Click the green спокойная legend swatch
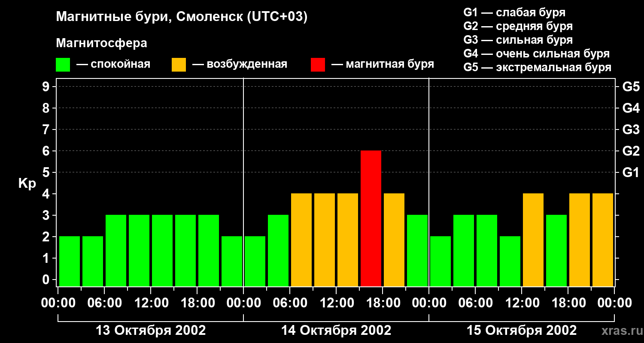This screenshot has height=343, width=644. click(63, 65)
